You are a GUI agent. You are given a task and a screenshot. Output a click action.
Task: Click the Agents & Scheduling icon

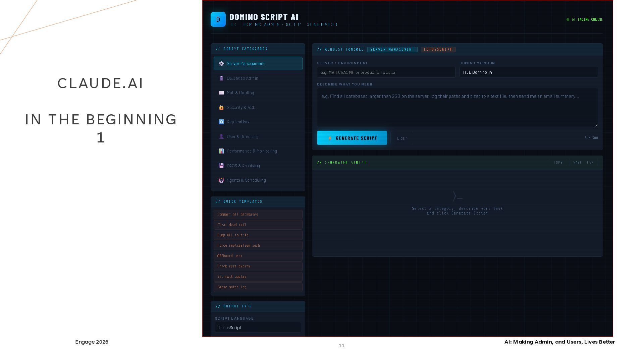click(221, 180)
